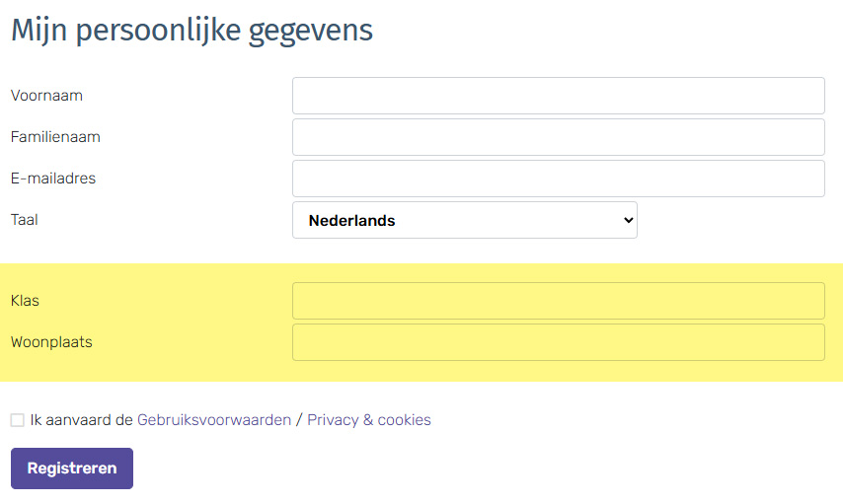Click into the Klas field
The height and width of the screenshot is (504, 843).
click(x=558, y=301)
